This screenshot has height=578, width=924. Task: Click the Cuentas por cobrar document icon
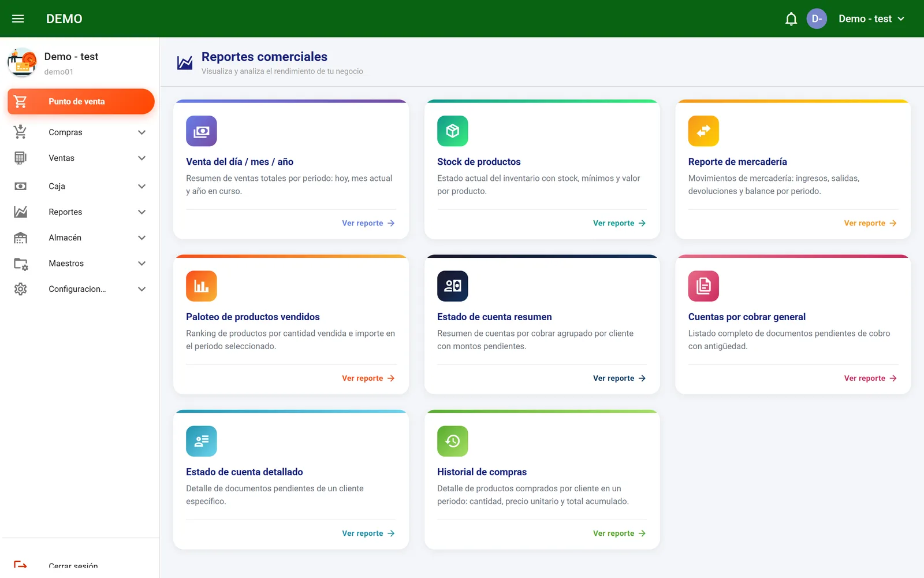[x=703, y=286]
